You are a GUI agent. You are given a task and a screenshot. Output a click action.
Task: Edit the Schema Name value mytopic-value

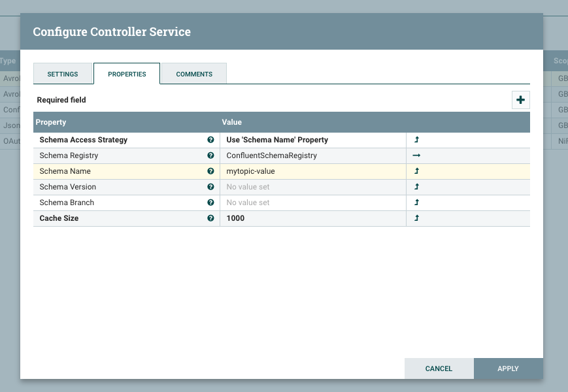(x=312, y=171)
